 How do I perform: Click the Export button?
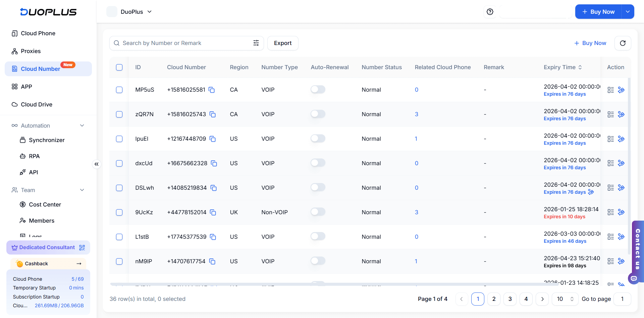point(282,43)
